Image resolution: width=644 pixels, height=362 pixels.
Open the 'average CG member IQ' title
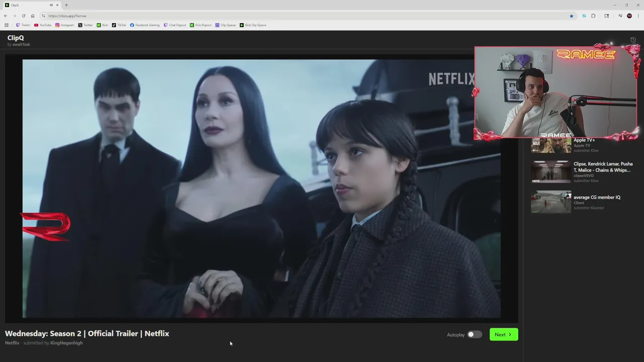point(597,197)
